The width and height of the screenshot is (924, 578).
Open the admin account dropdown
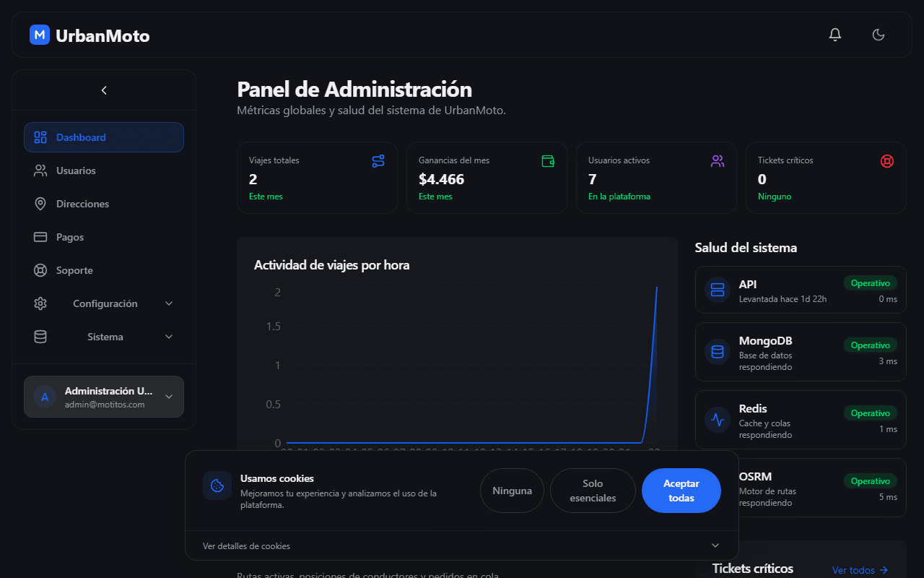104,397
